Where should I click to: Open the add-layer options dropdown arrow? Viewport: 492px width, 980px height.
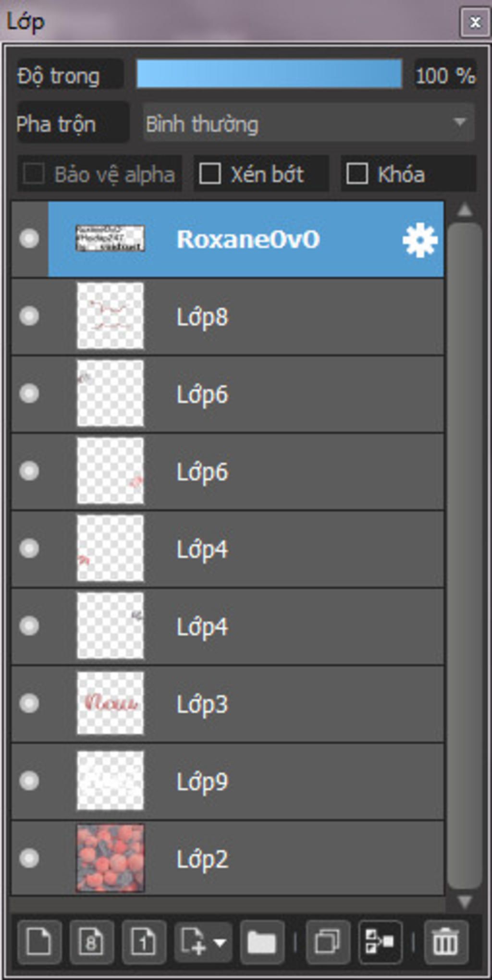pos(220,942)
